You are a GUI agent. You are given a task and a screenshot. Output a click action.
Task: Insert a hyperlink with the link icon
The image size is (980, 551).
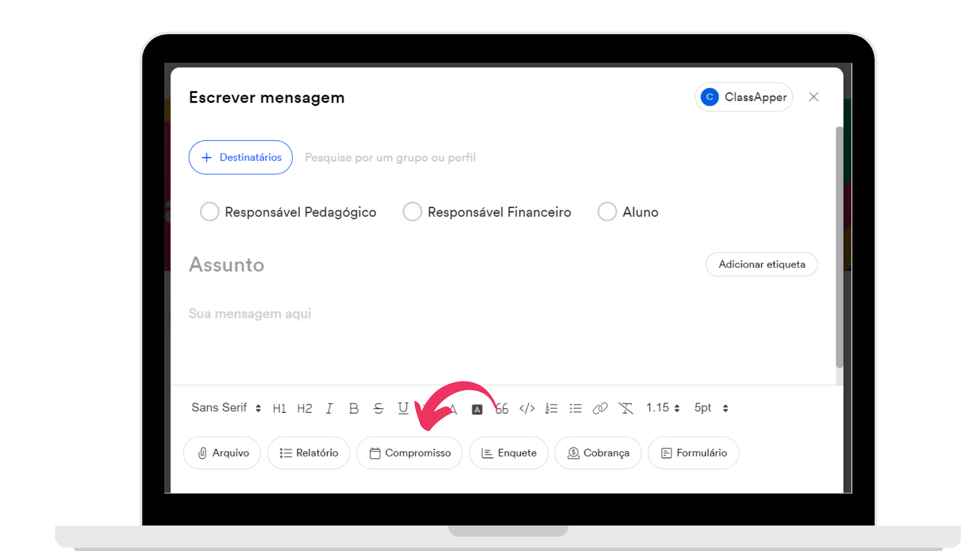[600, 408]
